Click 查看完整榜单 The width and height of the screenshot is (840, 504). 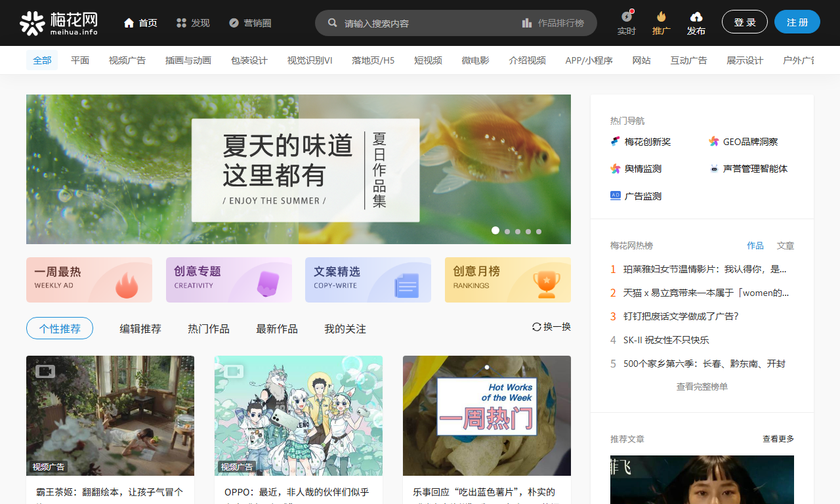tap(702, 387)
